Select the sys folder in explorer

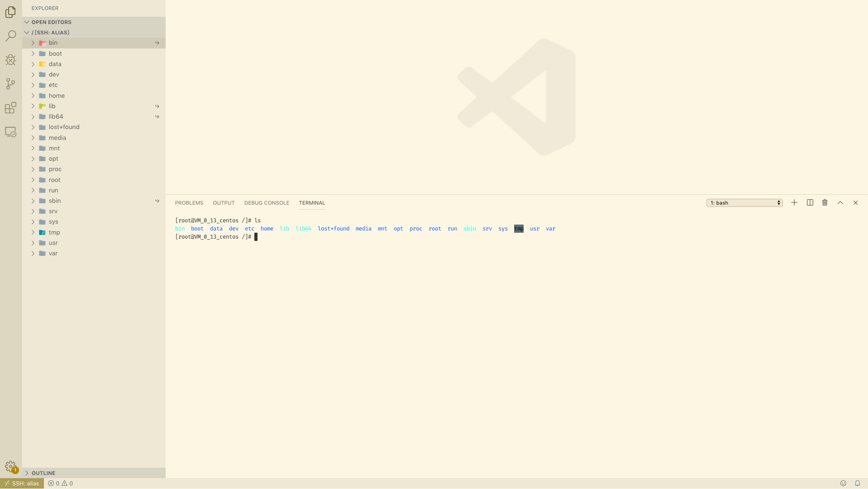coord(94,222)
